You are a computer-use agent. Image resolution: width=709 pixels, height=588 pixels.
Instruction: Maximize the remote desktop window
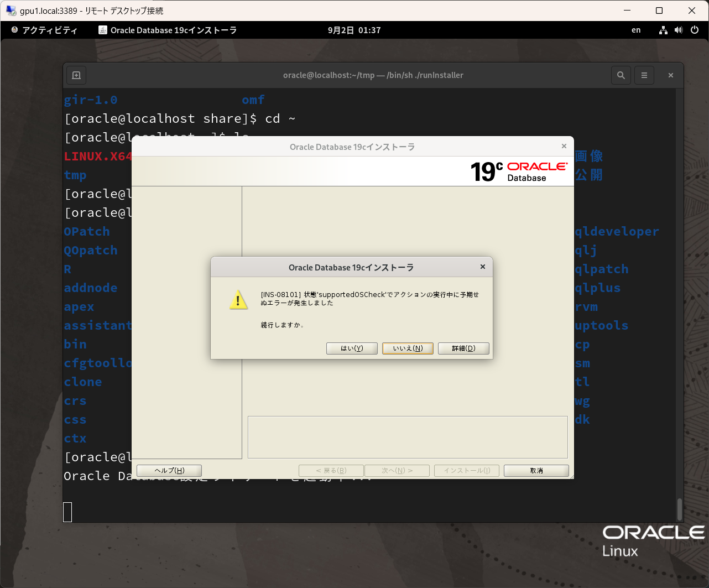point(659,11)
